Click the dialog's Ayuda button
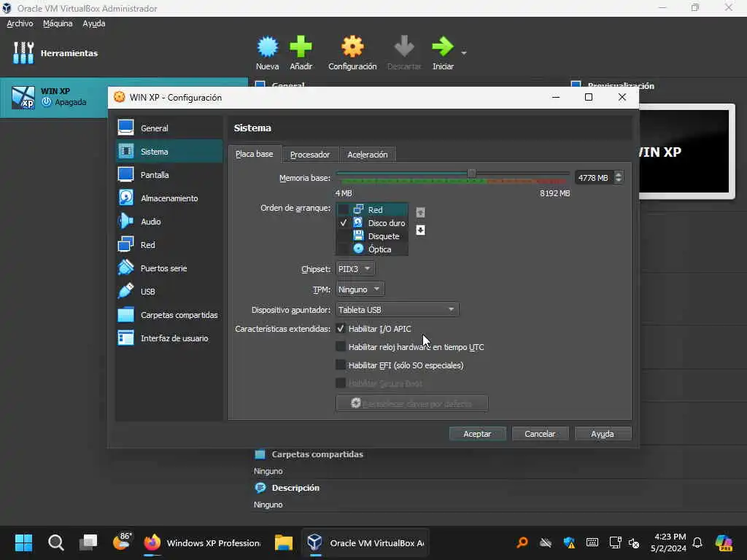 coord(603,434)
